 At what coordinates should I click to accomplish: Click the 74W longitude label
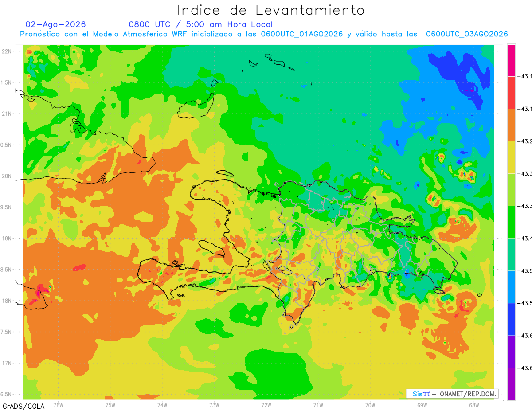[x=162, y=405]
